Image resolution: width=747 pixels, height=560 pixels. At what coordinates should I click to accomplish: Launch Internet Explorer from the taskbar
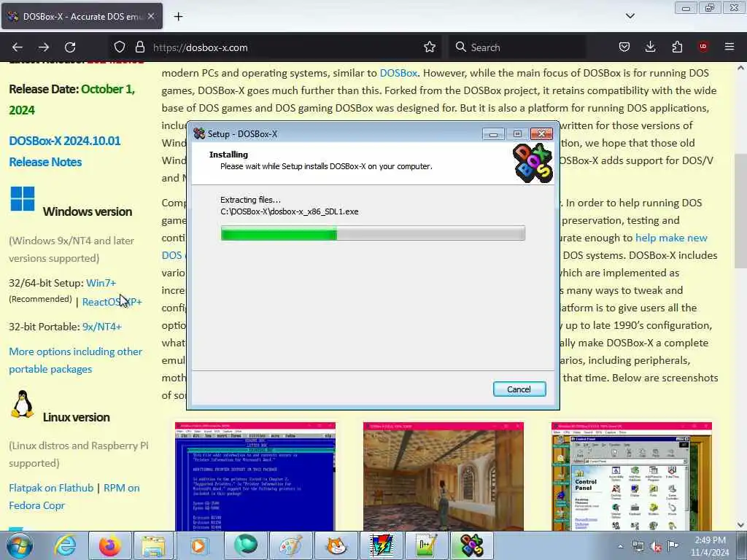pos(65,545)
